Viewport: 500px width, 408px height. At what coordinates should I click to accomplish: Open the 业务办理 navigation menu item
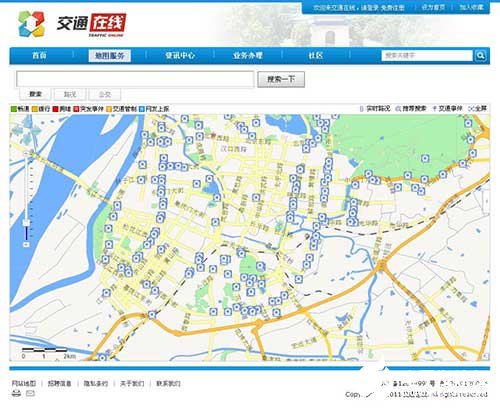tap(248, 55)
